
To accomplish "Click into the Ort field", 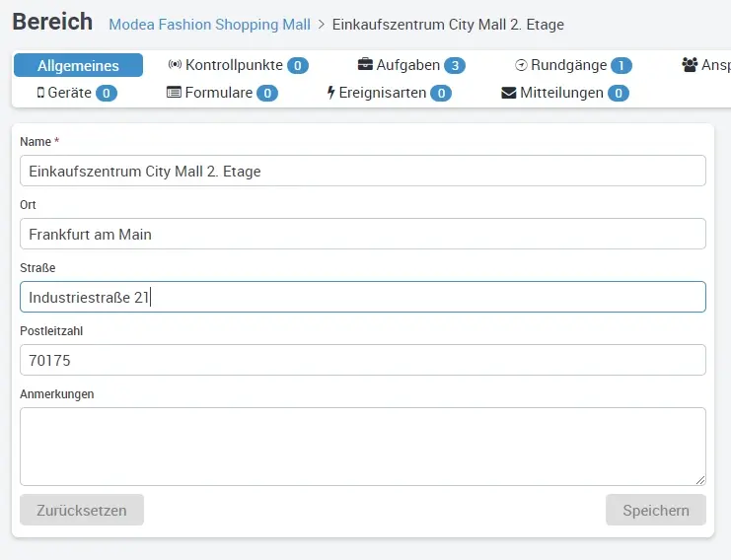I will tap(362, 234).
